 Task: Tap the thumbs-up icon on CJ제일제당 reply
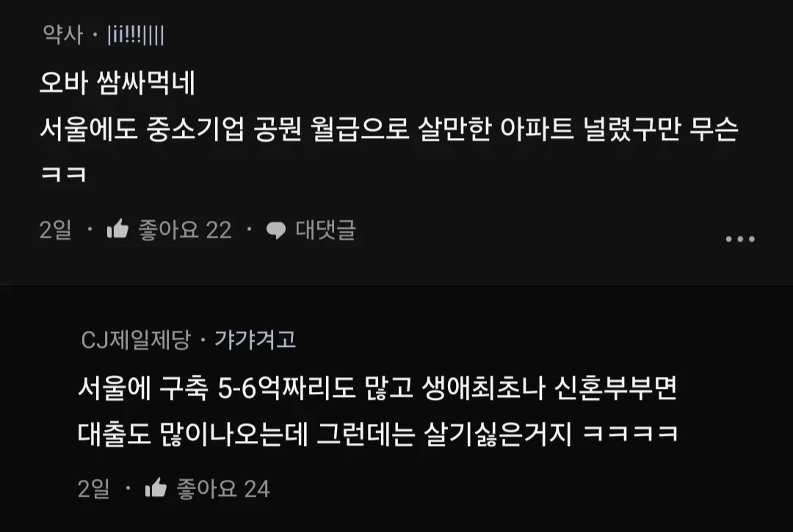pyautogui.click(x=156, y=489)
